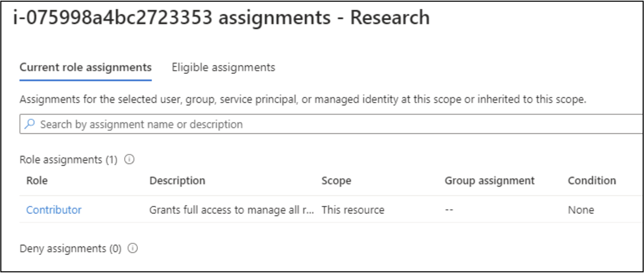Click the info icon next to Deny assignments
This screenshot has width=644, height=273.
point(132,248)
